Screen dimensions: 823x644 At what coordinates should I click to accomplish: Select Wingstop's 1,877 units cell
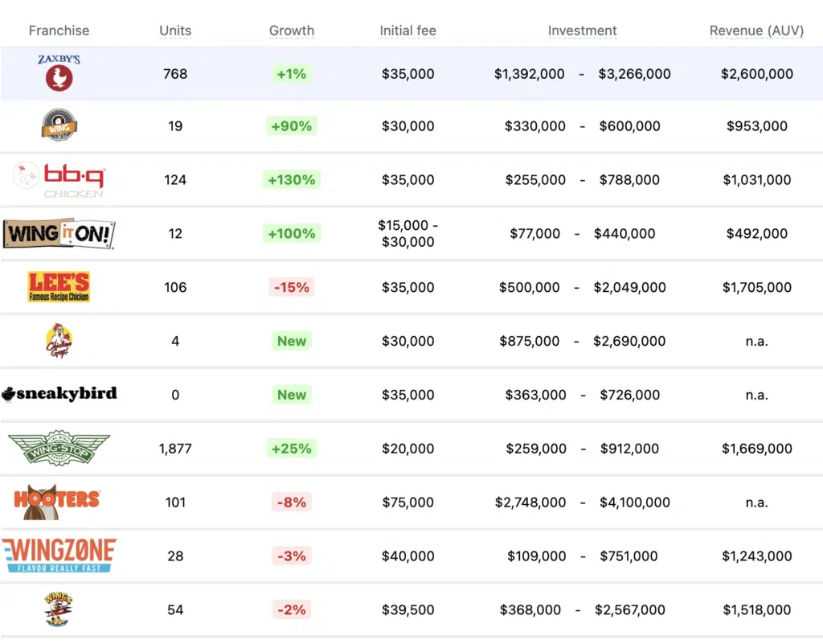[x=175, y=449]
